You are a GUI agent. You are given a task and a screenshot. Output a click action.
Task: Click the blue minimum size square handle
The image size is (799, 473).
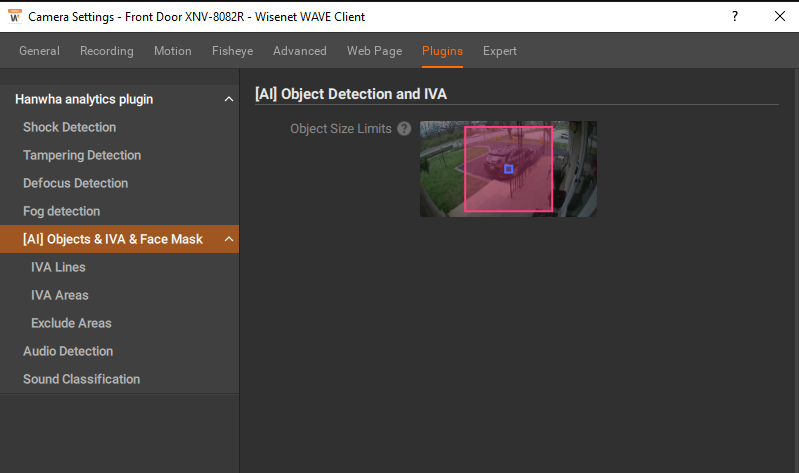[x=509, y=169]
